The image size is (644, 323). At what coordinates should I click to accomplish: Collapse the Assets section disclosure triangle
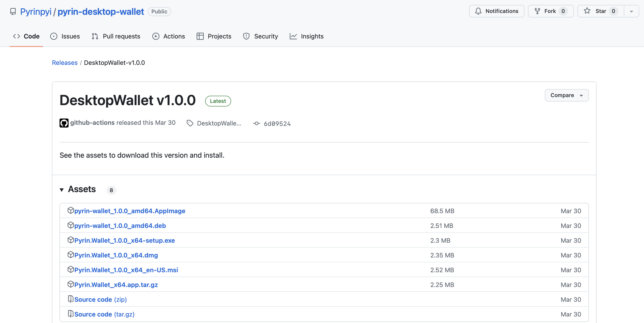[62, 190]
